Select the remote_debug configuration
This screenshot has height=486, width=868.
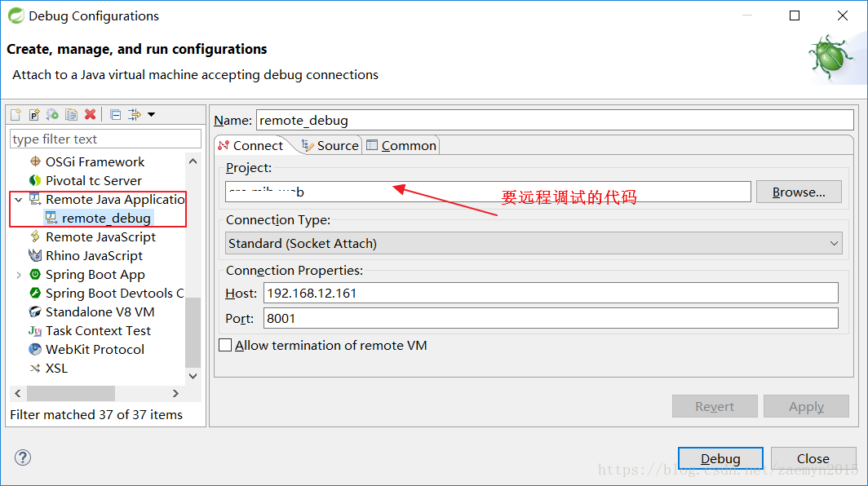click(106, 218)
